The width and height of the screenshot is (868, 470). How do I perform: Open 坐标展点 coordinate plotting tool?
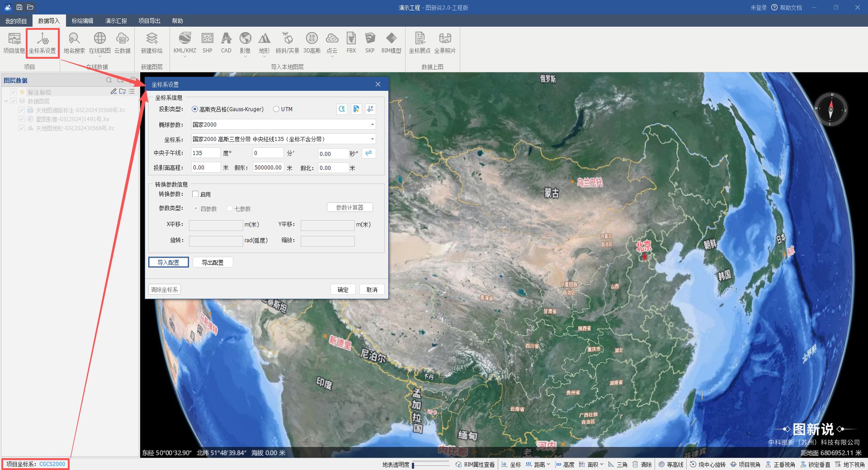tap(420, 43)
